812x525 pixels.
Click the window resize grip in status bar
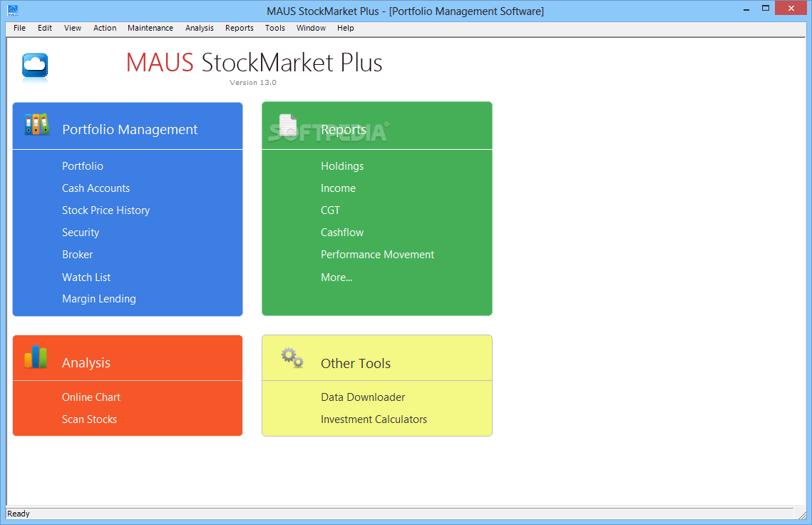tap(802, 514)
